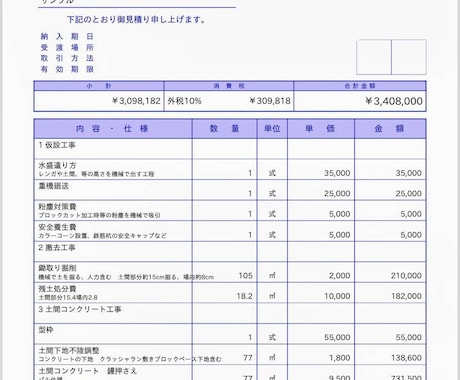460x380 pixels.
Task: Click the item name 残土処分費
Action: pyautogui.click(x=57, y=288)
